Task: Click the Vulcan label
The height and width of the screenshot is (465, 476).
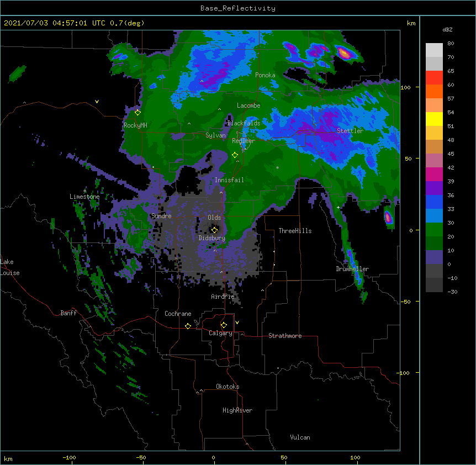Action: [x=300, y=437]
